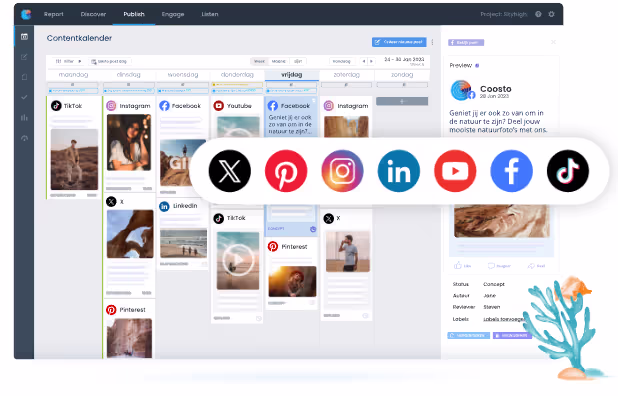Open the X post image on dinsdag
Viewport: 618px width, 396px height.
(130, 234)
